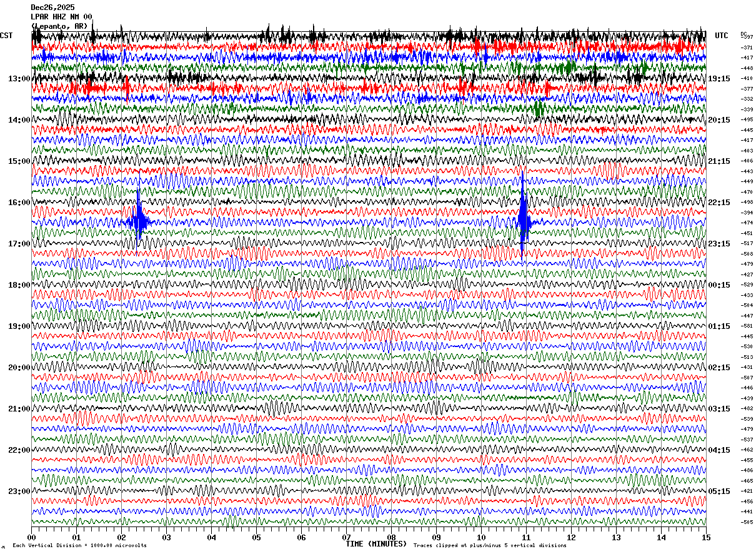Screen dimensions: 756x554
Task: Click minute tick label 05 on time axis
Action: (256, 537)
